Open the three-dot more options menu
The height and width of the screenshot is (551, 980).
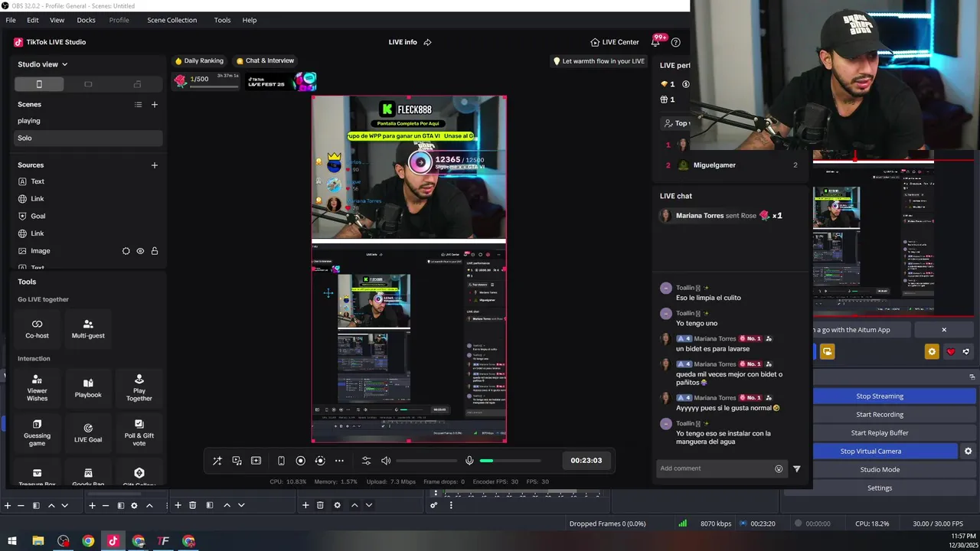(339, 461)
